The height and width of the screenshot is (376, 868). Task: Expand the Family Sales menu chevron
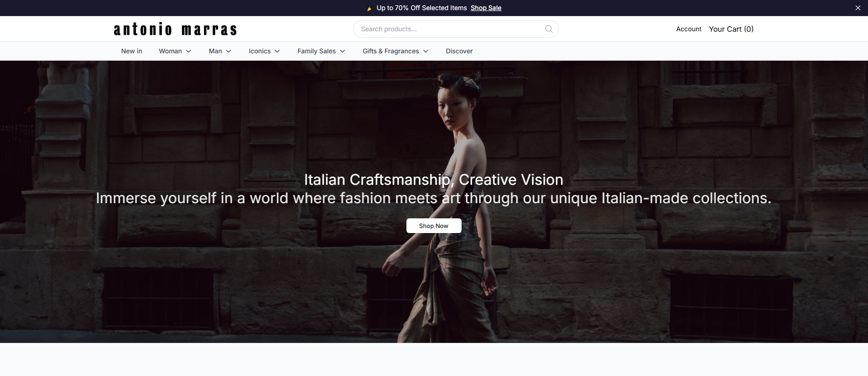[343, 51]
